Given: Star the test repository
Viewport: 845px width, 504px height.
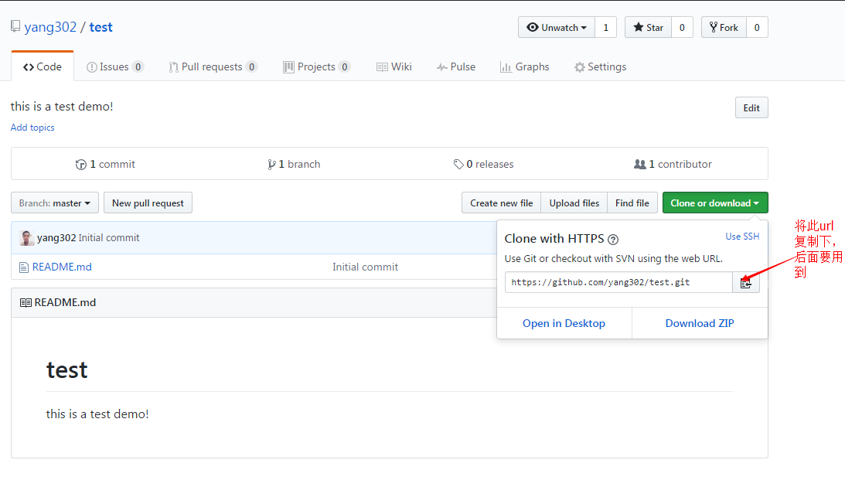Looking at the screenshot, I should [x=649, y=28].
